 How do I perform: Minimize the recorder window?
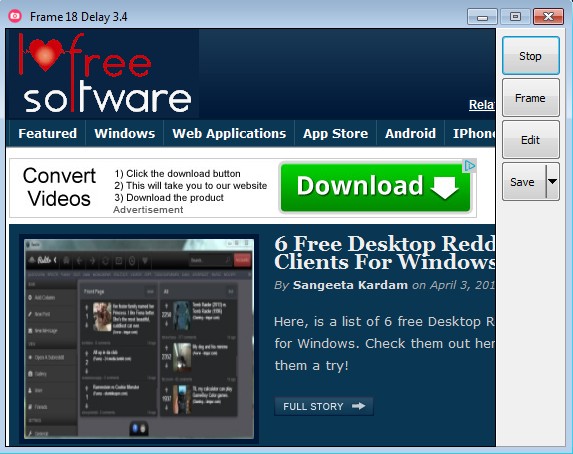pyautogui.click(x=482, y=17)
